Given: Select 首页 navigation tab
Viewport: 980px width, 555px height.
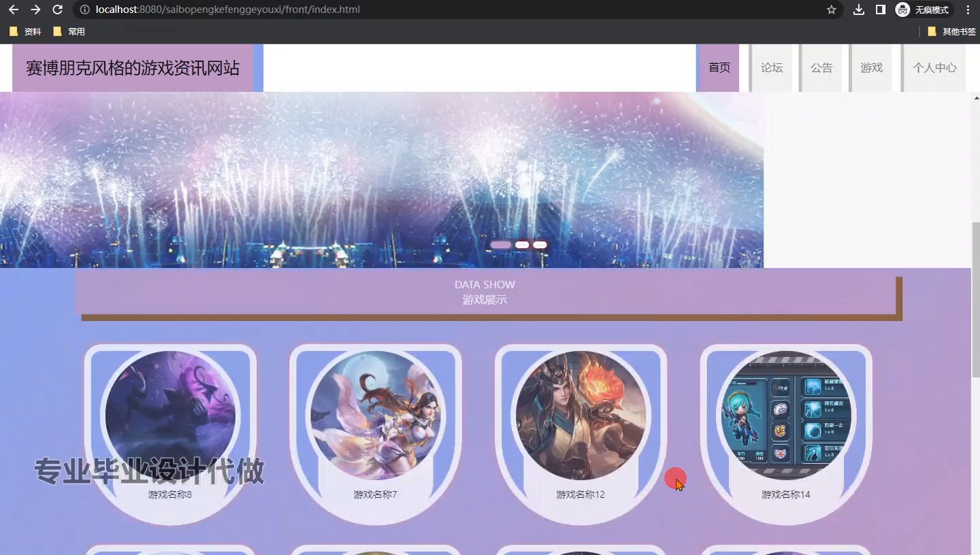Looking at the screenshot, I should point(719,68).
